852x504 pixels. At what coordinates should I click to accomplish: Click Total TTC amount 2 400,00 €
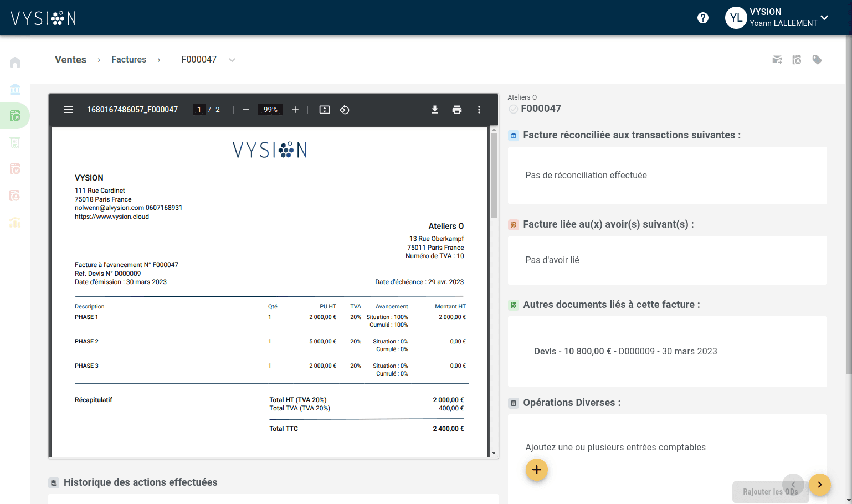click(x=448, y=429)
